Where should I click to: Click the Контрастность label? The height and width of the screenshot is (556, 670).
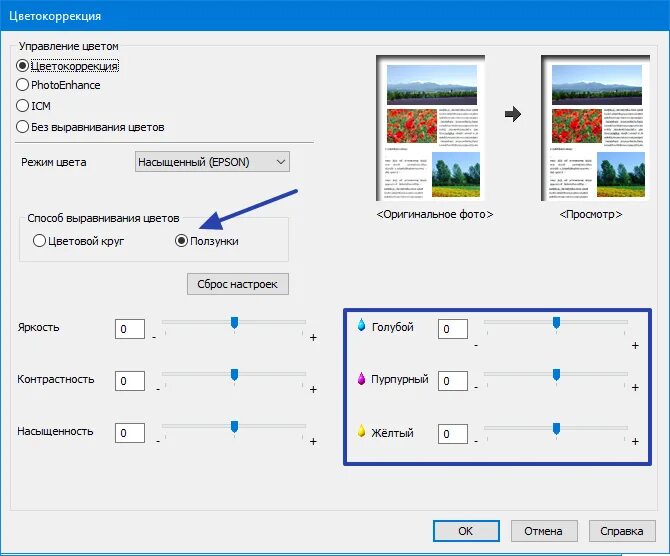click(56, 379)
